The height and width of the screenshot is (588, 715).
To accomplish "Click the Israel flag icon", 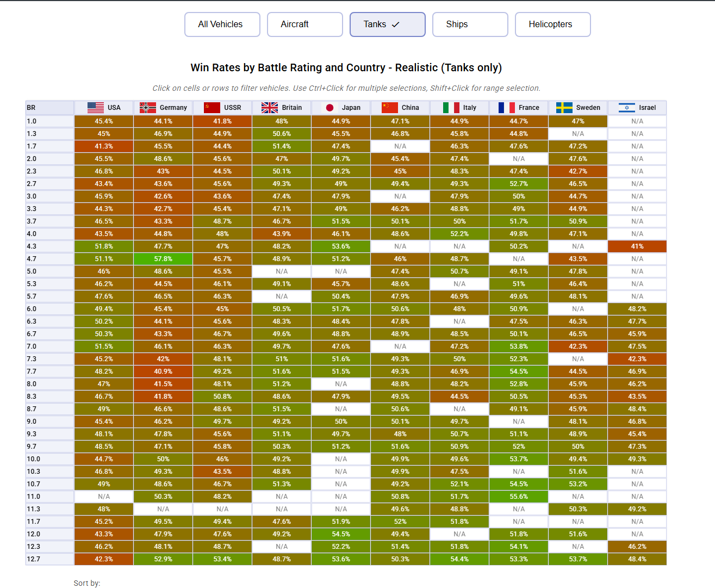I will (x=627, y=108).
